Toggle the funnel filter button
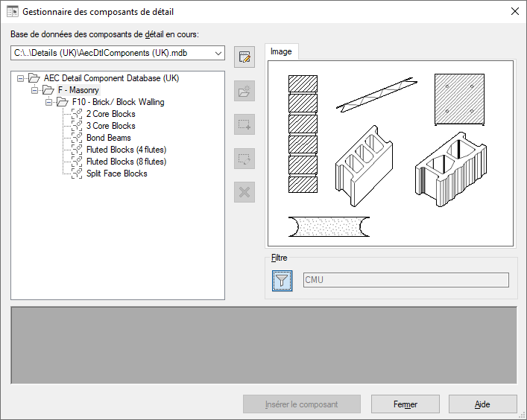 (x=282, y=281)
